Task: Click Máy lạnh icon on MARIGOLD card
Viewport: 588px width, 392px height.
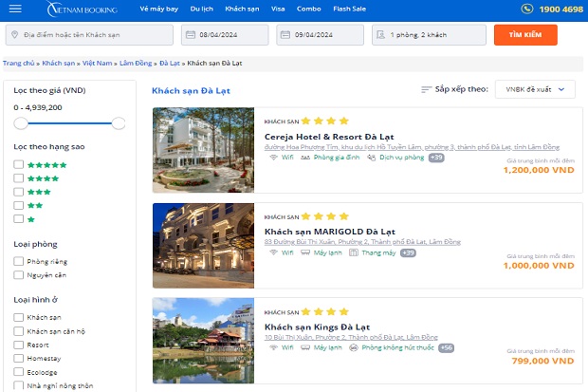Action: pos(305,252)
